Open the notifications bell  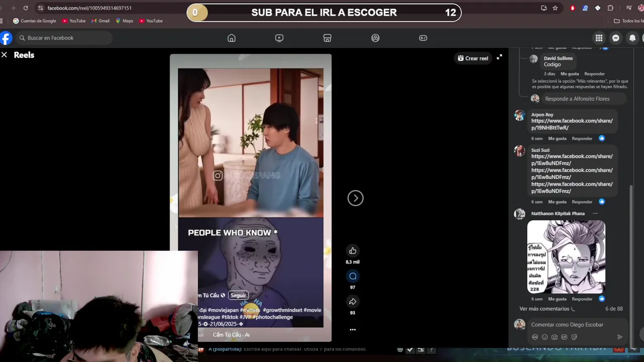pyautogui.click(x=632, y=38)
